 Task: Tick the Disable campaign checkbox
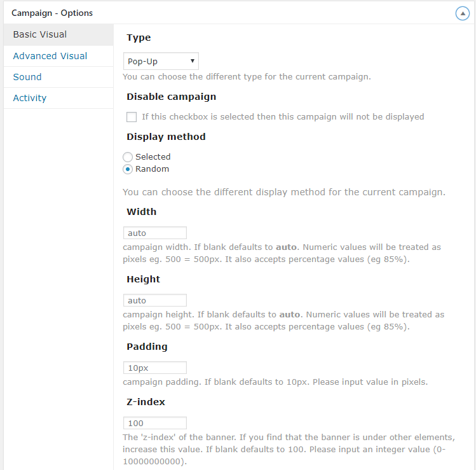coord(132,117)
